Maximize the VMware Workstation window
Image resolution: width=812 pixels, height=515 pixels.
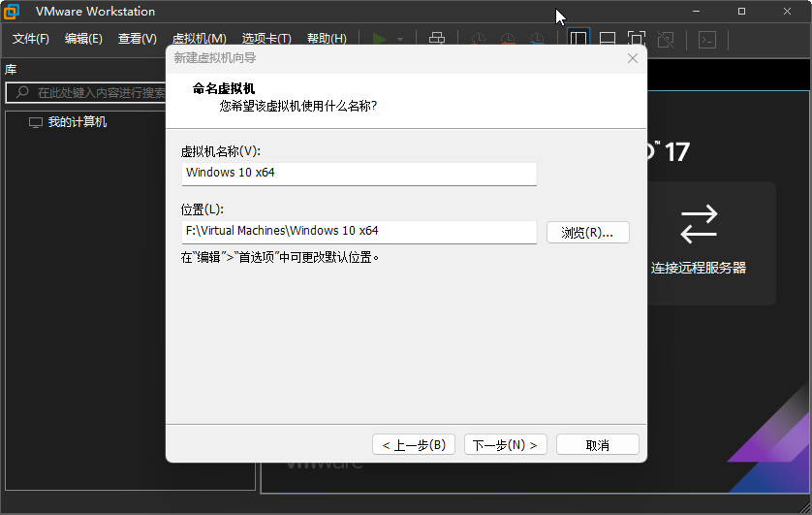pos(741,11)
